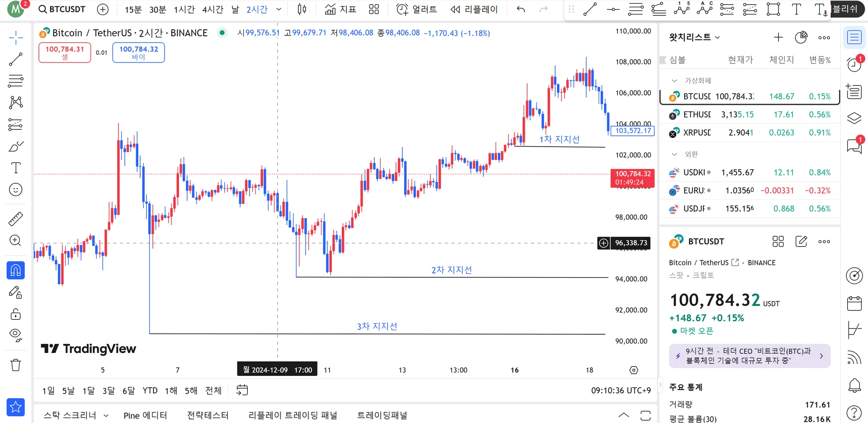Switch to the 30분 timeframe
Screen dimensions: 868x423
click(158, 10)
